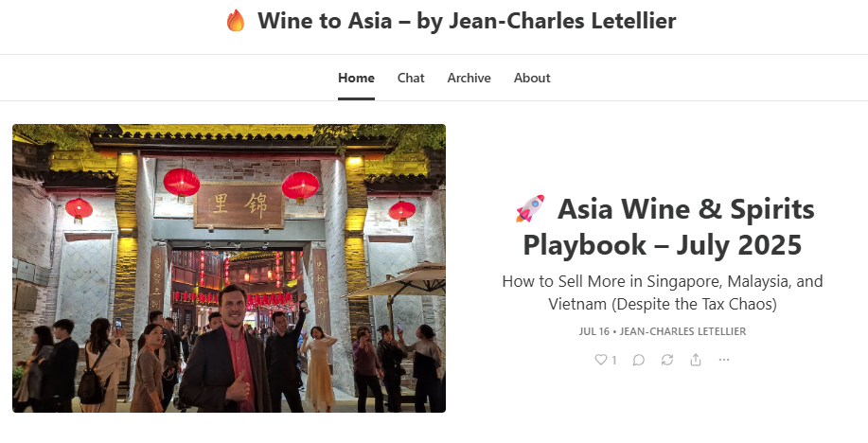This screenshot has width=868, height=443.
Task: Click the flame logo icon beside publication title
Action: coord(236,21)
